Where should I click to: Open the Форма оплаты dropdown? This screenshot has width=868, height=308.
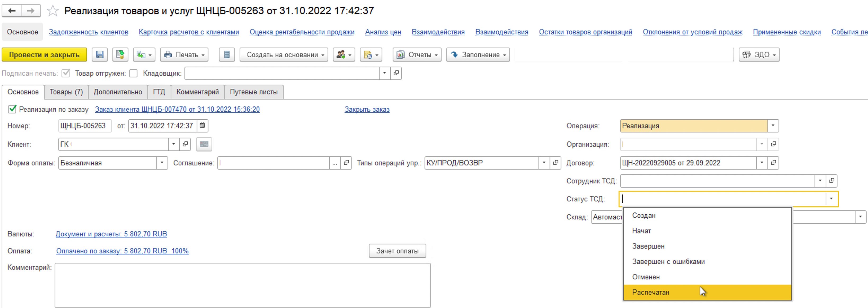click(x=162, y=163)
